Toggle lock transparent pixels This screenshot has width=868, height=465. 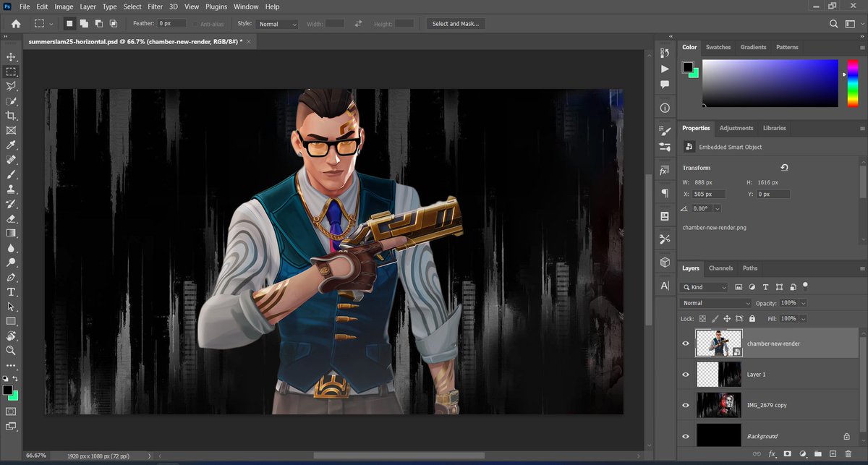(702, 318)
